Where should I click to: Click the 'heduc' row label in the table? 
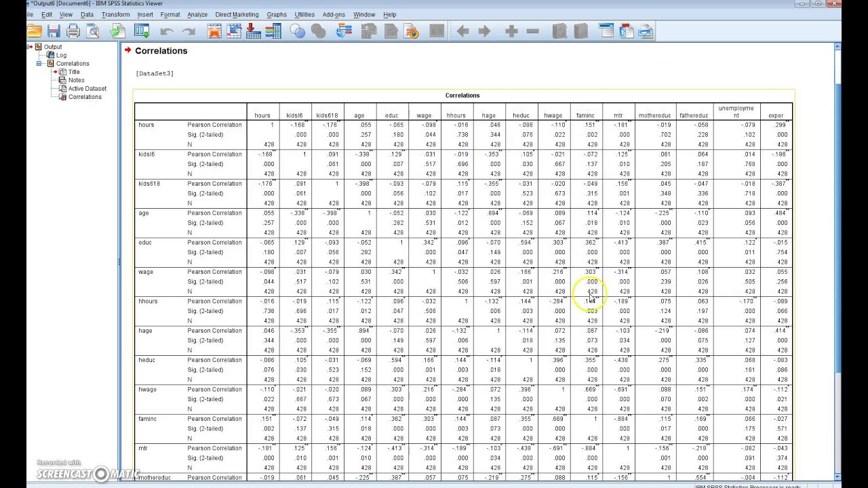point(146,360)
